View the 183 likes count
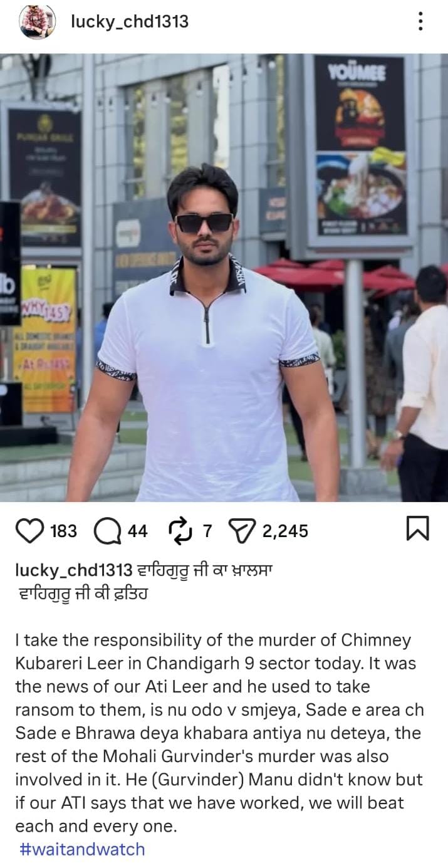 [63, 531]
